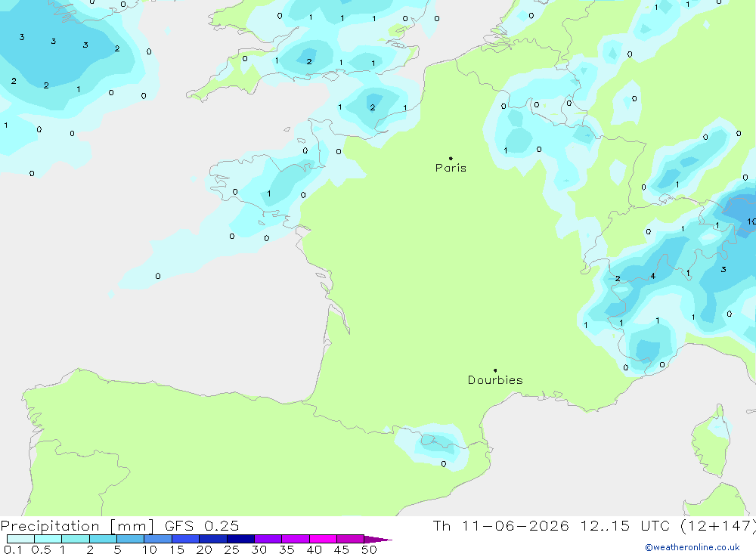Pick the 1–2 mm legend color swatch
Screen dimensions: 756x554
76,539
